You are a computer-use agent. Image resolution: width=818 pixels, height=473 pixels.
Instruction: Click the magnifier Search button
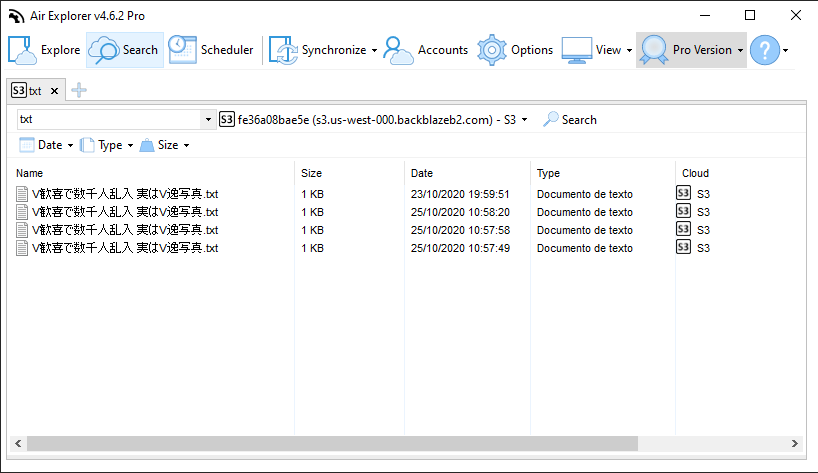click(x=570, y=119)
